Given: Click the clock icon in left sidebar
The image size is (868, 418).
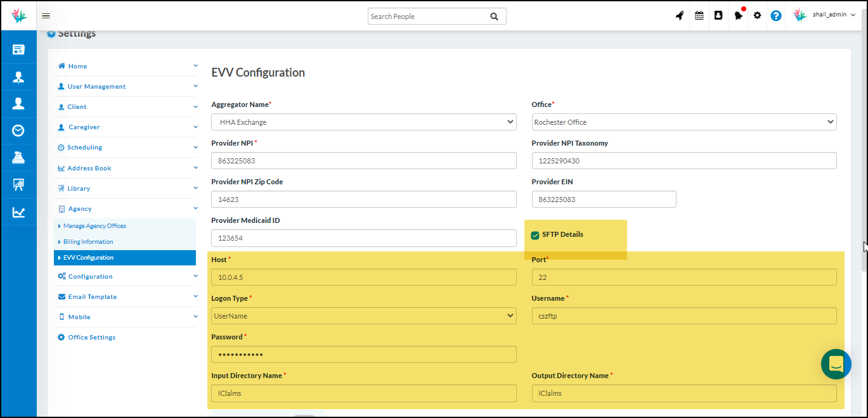Looking at the screenshot, I should 18,131.
